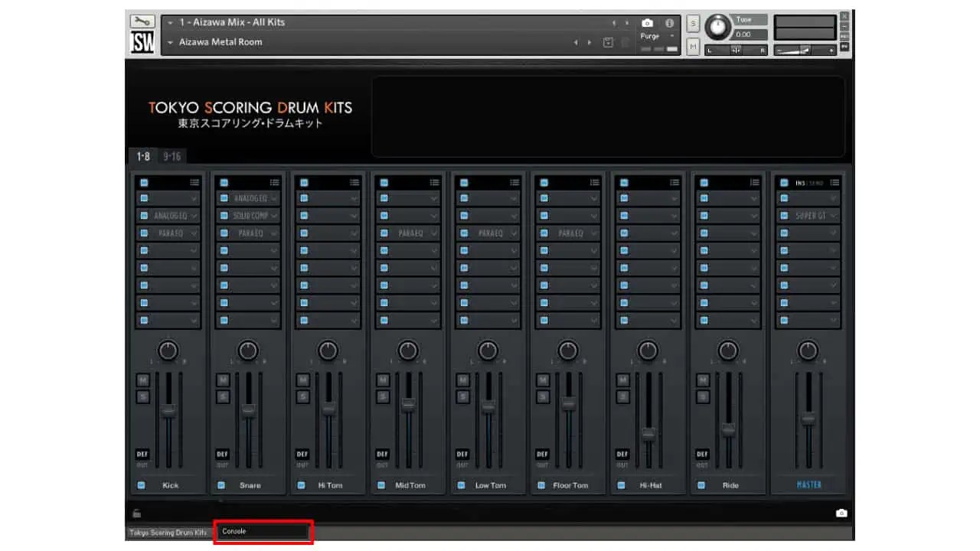
Task: Adjust the Hi-Hat pan knob
Action: tap(648, 350)
